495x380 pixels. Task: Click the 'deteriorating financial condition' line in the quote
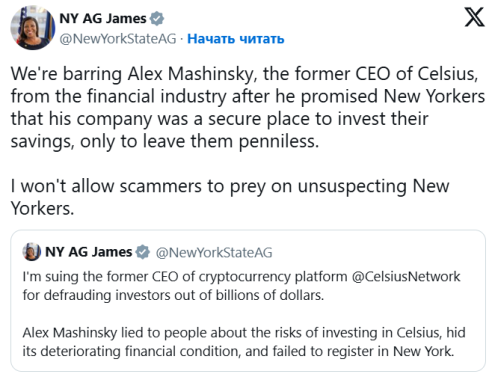click(x=238, y=351)
